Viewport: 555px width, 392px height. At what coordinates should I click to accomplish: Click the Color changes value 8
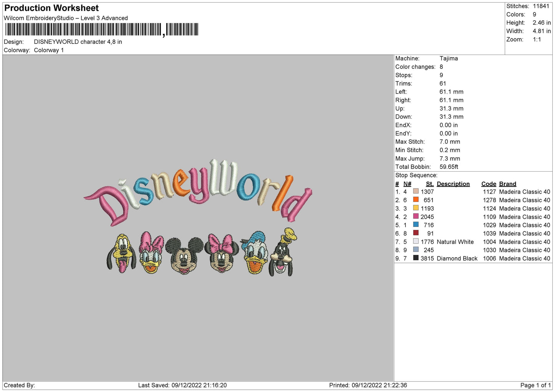click(441, 67)
